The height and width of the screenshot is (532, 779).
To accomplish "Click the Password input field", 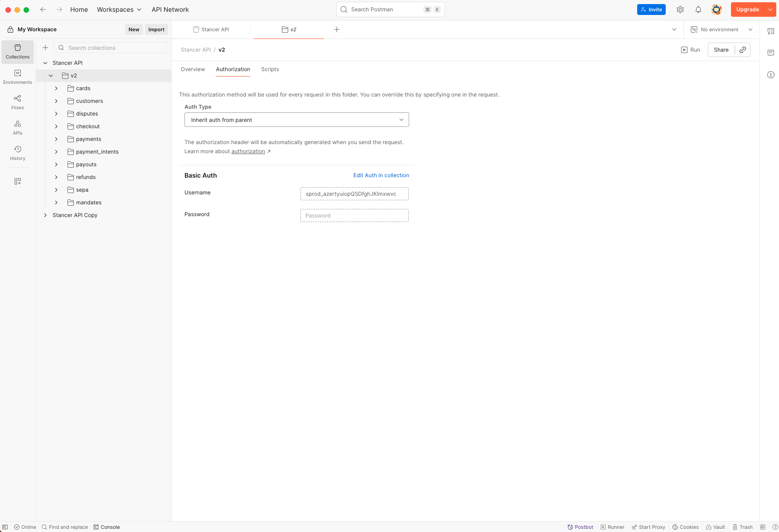I will pyautogui.click(x=354, y=216).
